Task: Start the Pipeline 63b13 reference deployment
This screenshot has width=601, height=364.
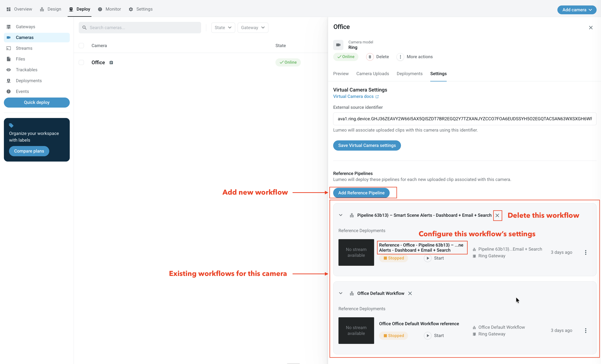Action: (x=428, y=258)
